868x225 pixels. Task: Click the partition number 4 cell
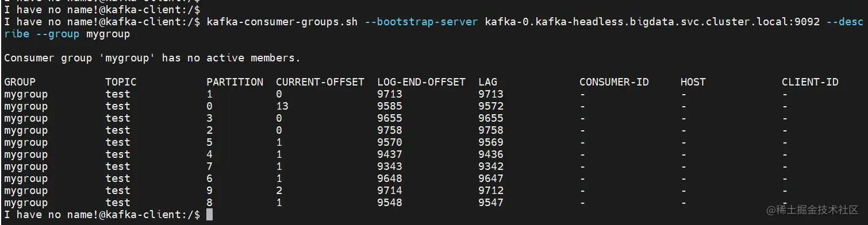click(x=209, y=154)
